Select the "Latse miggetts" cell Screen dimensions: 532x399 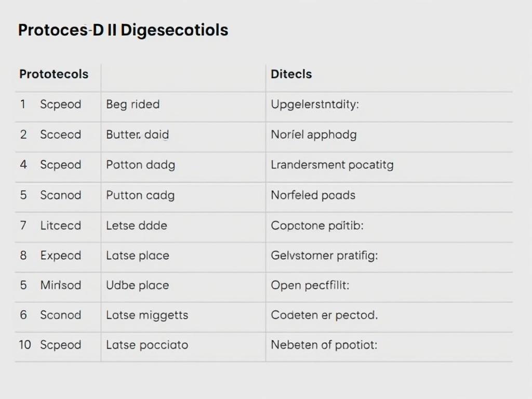coord(147,315)
